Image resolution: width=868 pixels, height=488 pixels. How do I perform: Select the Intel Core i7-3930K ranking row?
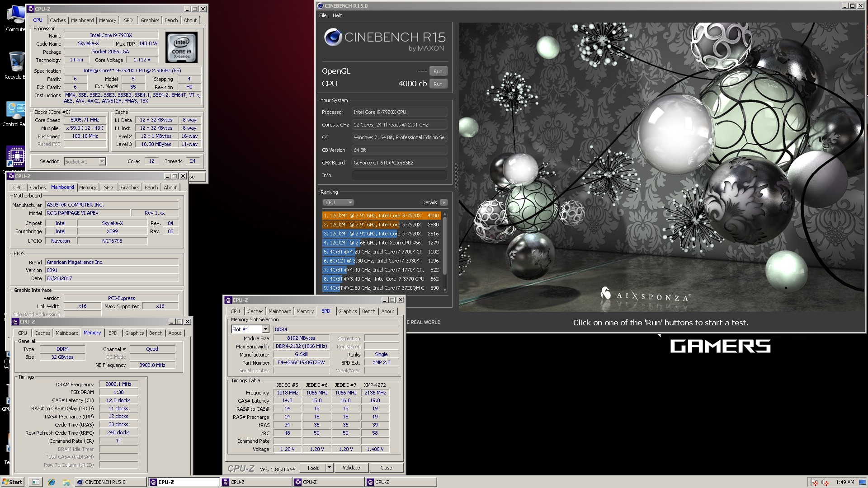[x=381, y=261]
